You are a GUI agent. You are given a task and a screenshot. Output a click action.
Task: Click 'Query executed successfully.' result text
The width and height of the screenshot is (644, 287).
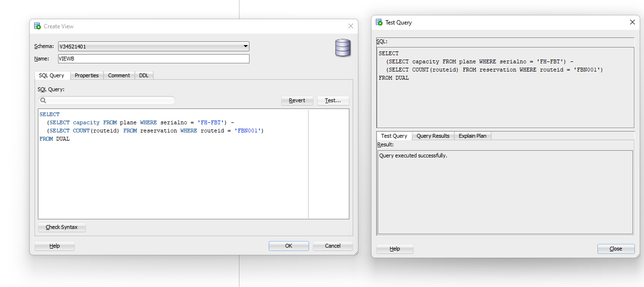(413, 156)
